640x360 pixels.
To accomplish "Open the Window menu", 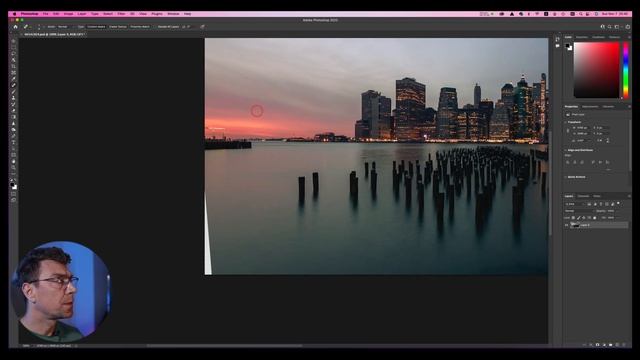I will pyautogui.click(x=173, y=14).
